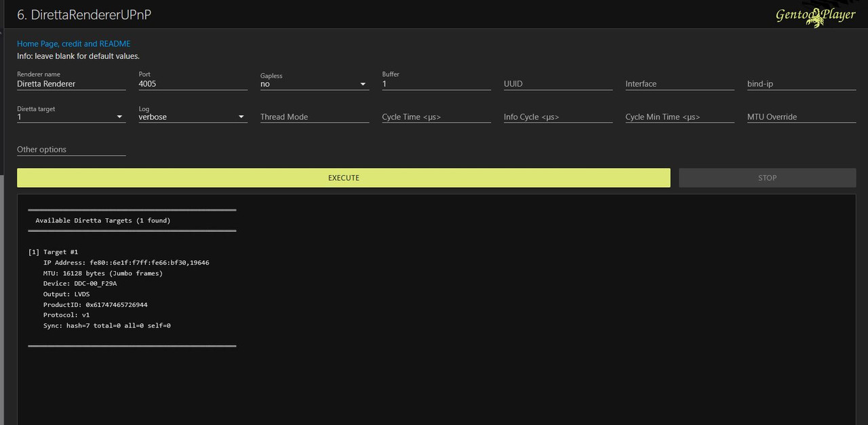Viewport: 868px width, 425px height.
Task: Click the Gapless dropdown arrow
Action: 363,84
